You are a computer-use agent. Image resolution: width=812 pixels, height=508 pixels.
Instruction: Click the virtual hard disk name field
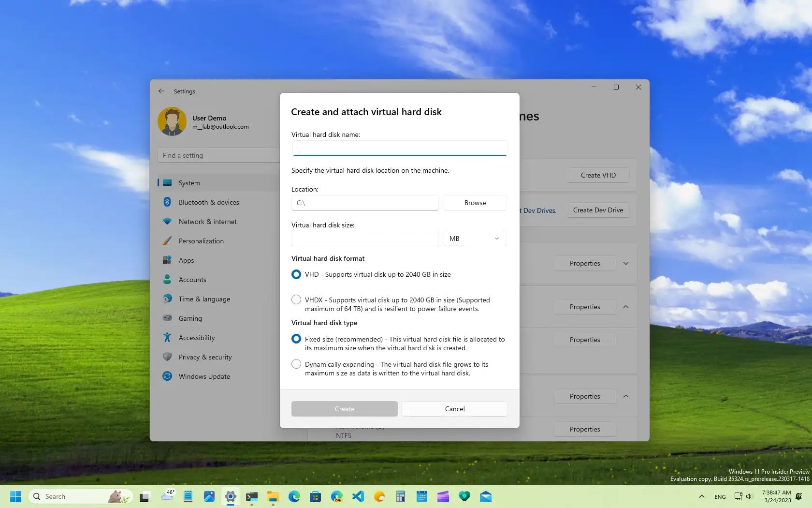coord(399,148)
